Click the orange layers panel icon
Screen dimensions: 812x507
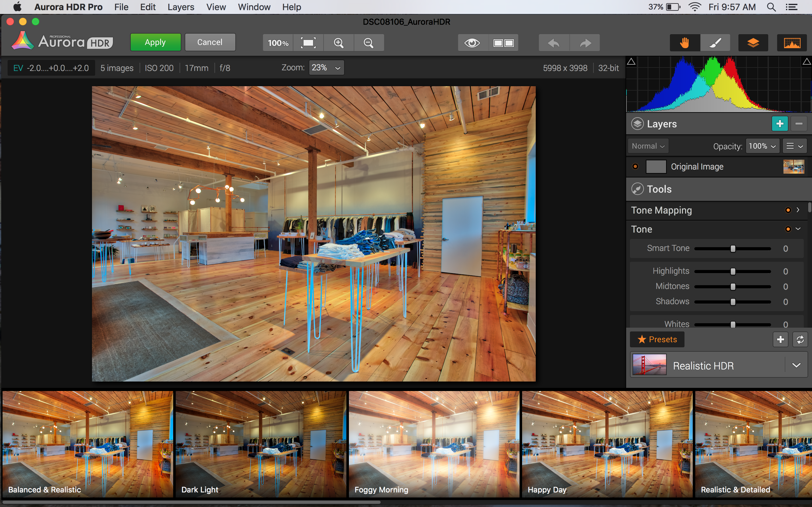pyautogui.click(x=753, y=43)
